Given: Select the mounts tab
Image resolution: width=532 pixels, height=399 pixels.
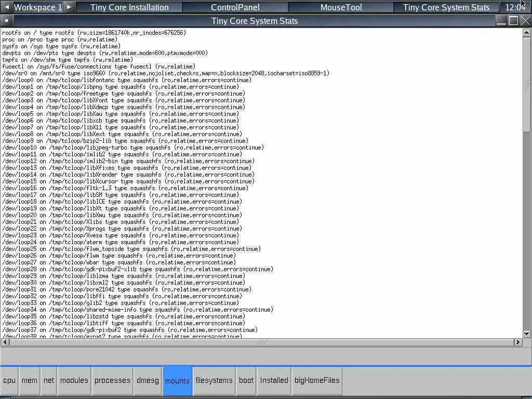Looking at the screenshot, I should (177, 381).
